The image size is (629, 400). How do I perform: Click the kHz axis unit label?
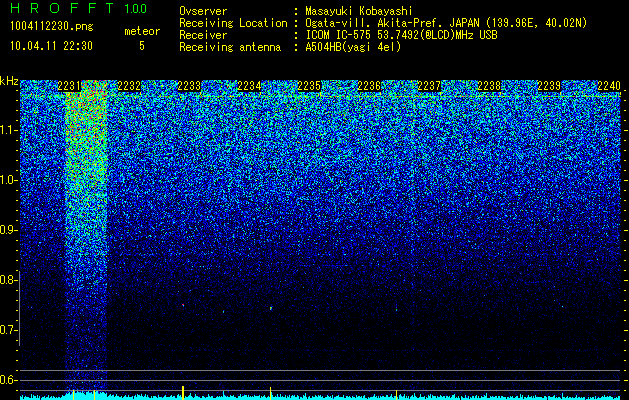coord(9,81)
